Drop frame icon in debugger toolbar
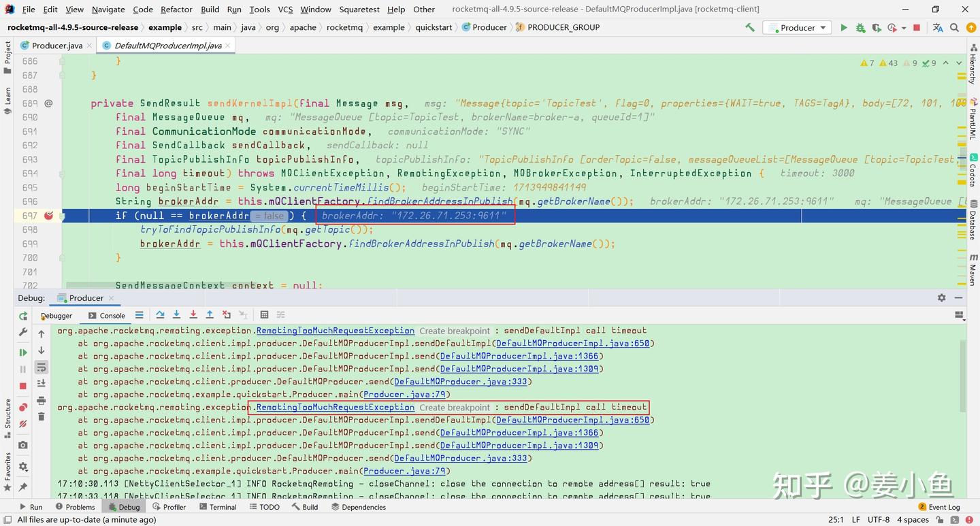 tap(226, 315)
